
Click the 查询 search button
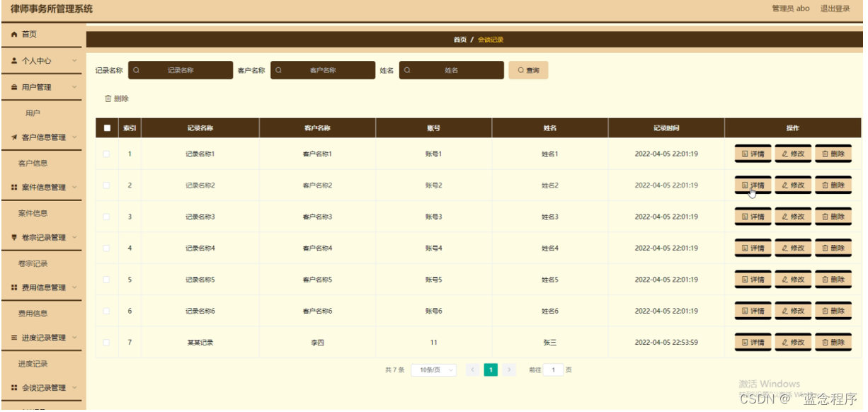click(x=528, y=70)
